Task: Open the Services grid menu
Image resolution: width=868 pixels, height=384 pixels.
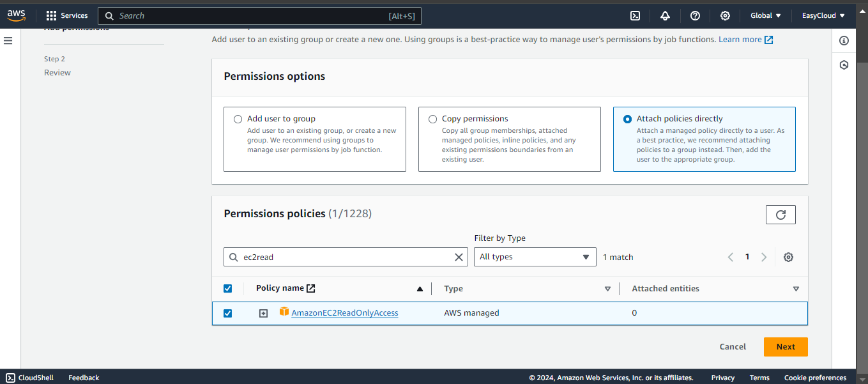Action: pos(52,15)
